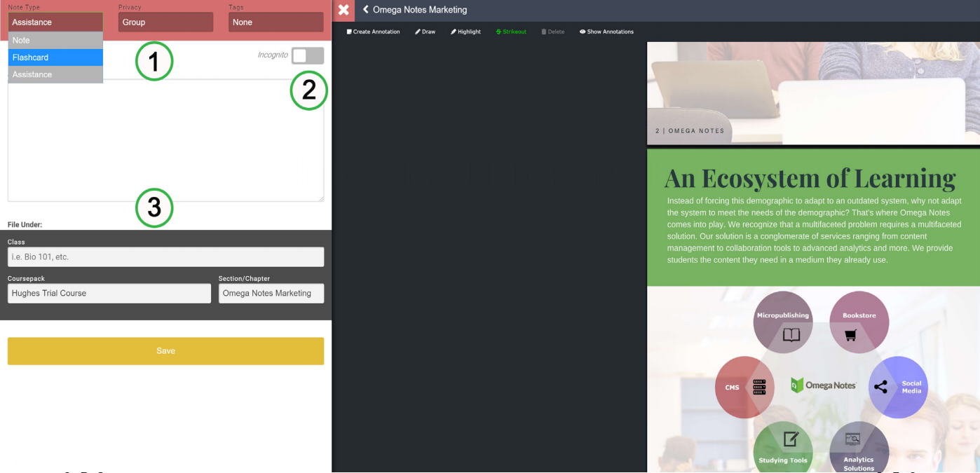This screenshot has height=473, width=980.
Task: Click the Social Media share circle
Action: pyautogui.click(x=898, y=388)
